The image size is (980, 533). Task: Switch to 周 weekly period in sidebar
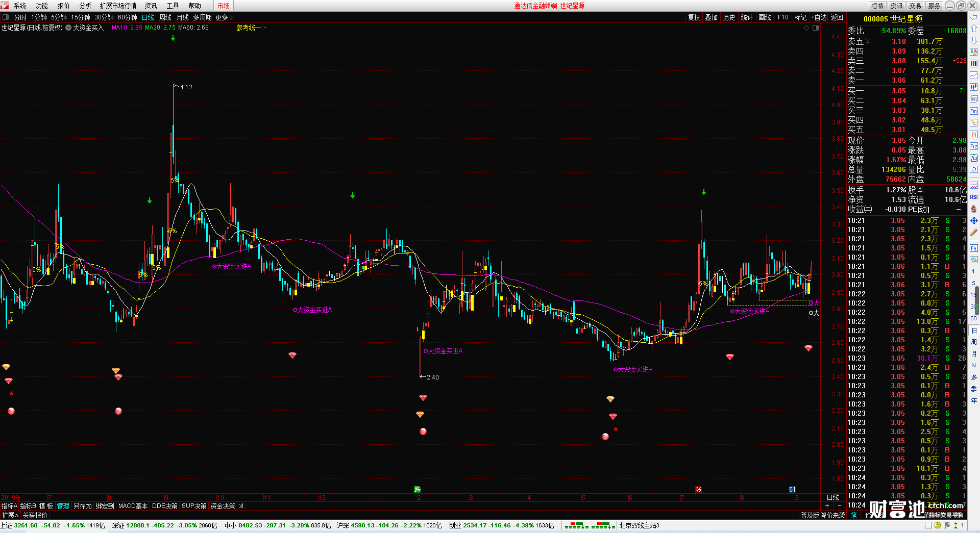(x=974, y=342)
